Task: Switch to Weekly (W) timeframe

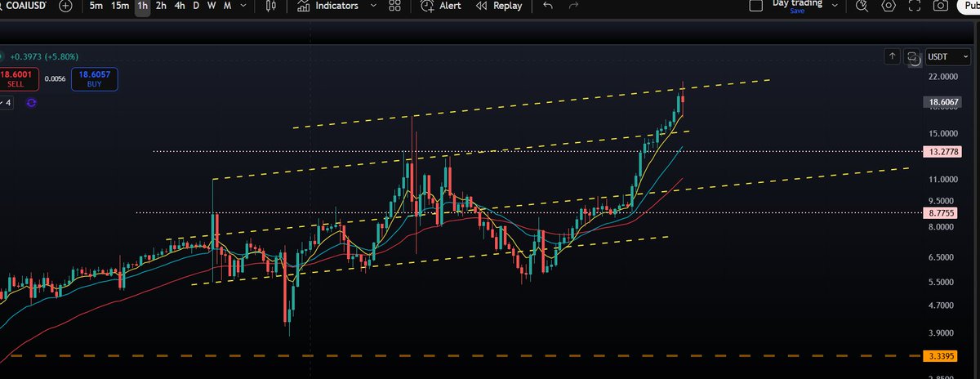Action: coord(212,6)
